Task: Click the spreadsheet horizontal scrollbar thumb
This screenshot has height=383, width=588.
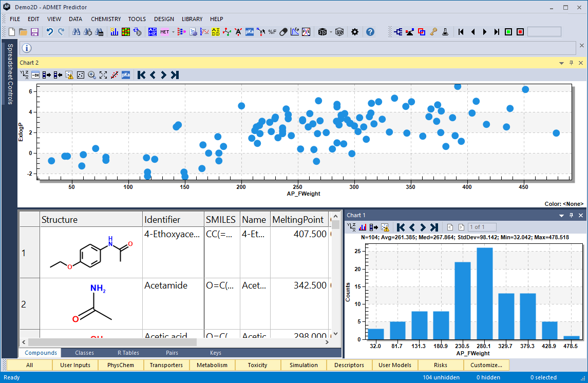Action: [x=112, y=342]
